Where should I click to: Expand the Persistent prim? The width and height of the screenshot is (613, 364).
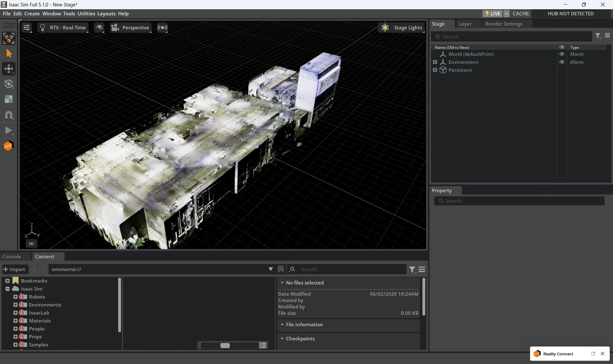point(435,70)
